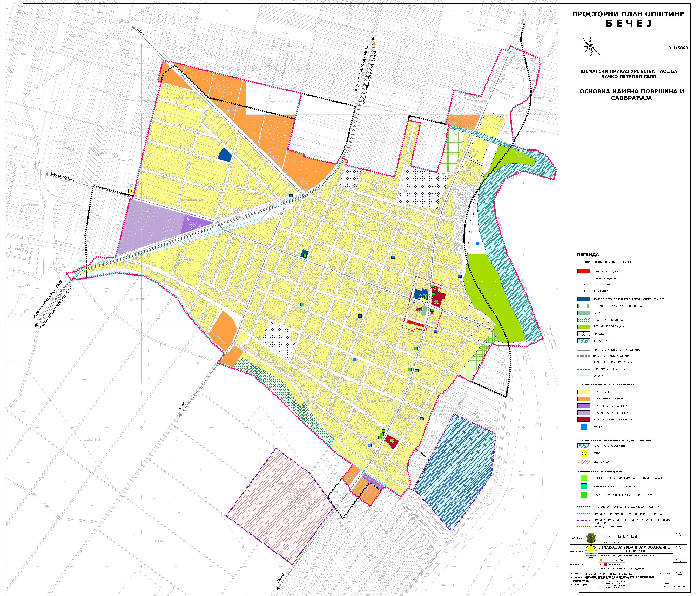This screenshot has width=700, height=596.
Task: Click the crimson ЈП Дирекција logo square
Action: coord(605,565)
